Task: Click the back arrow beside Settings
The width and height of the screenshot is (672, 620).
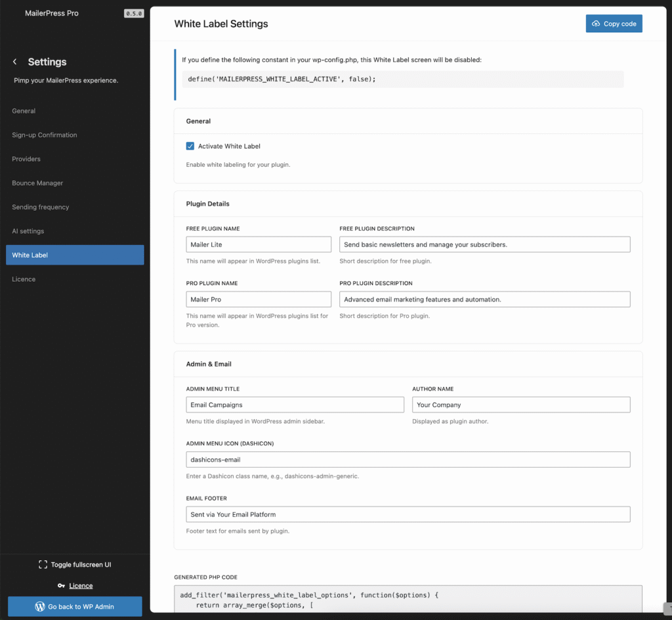Action: pos(15,62)
